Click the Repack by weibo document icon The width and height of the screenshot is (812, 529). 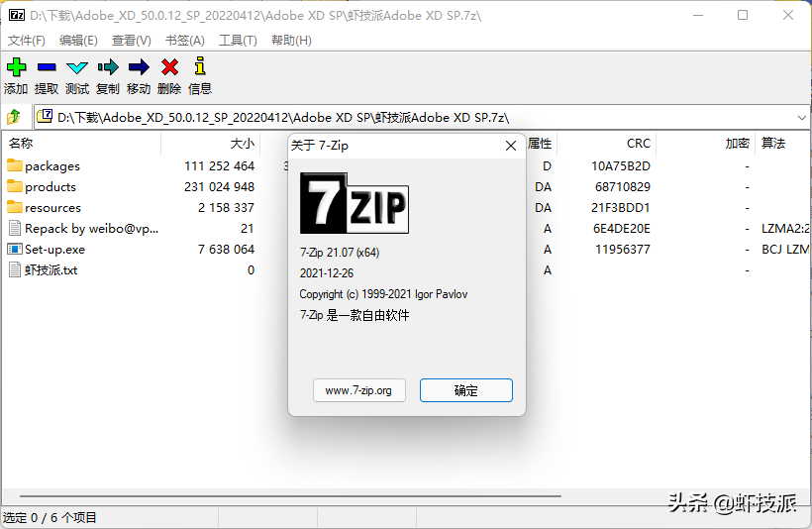16,229
